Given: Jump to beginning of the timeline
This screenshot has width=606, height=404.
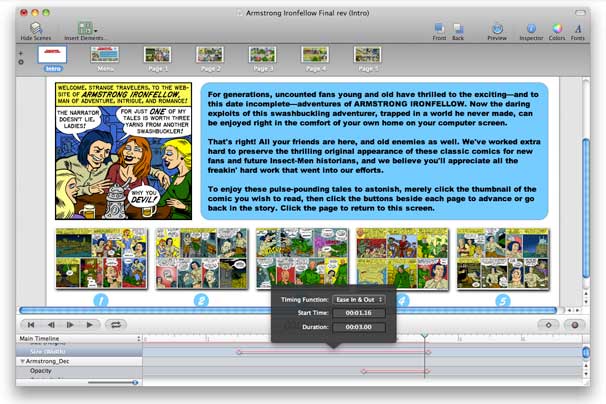Looking at the screenshot, I should pyautogui.click(x=31, y=325).
